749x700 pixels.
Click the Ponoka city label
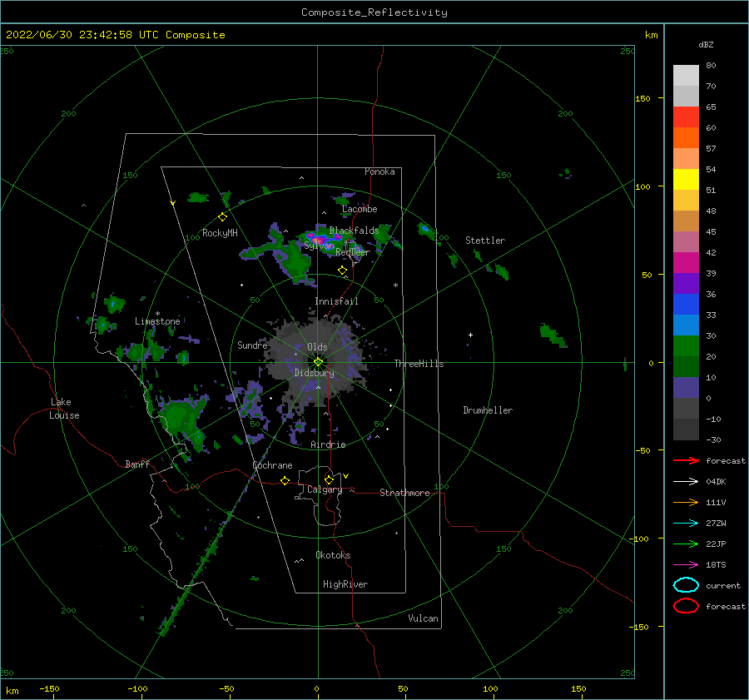point(379,171)
